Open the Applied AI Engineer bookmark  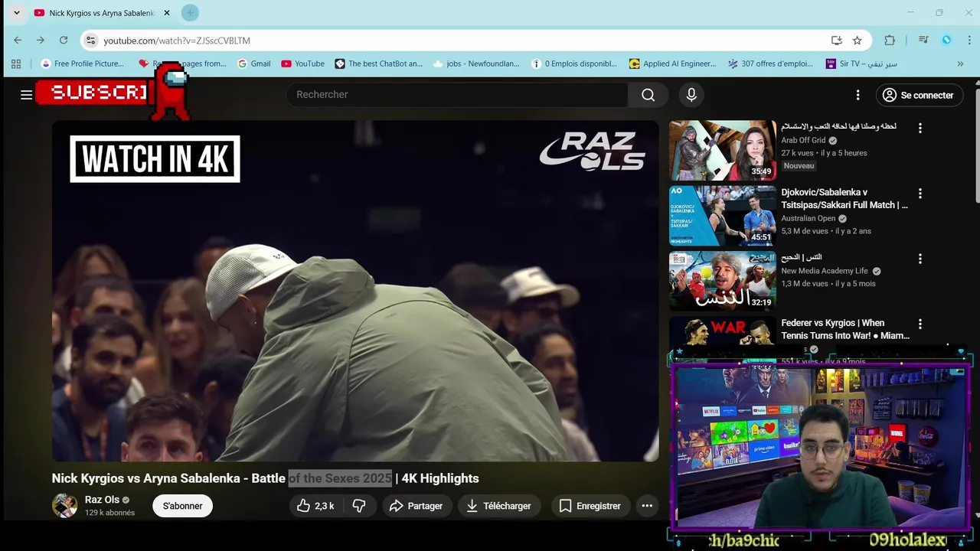point(673,64)
